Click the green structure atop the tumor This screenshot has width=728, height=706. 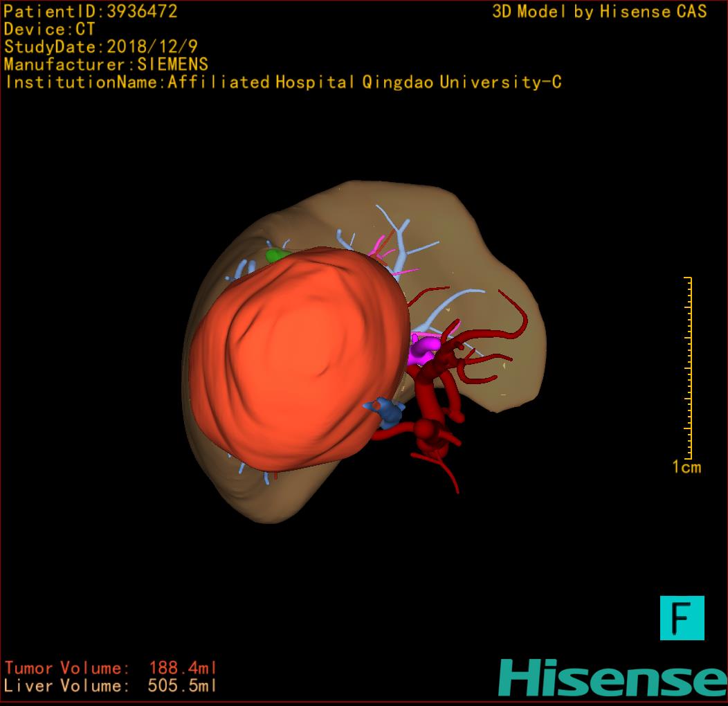pos(277,255)
